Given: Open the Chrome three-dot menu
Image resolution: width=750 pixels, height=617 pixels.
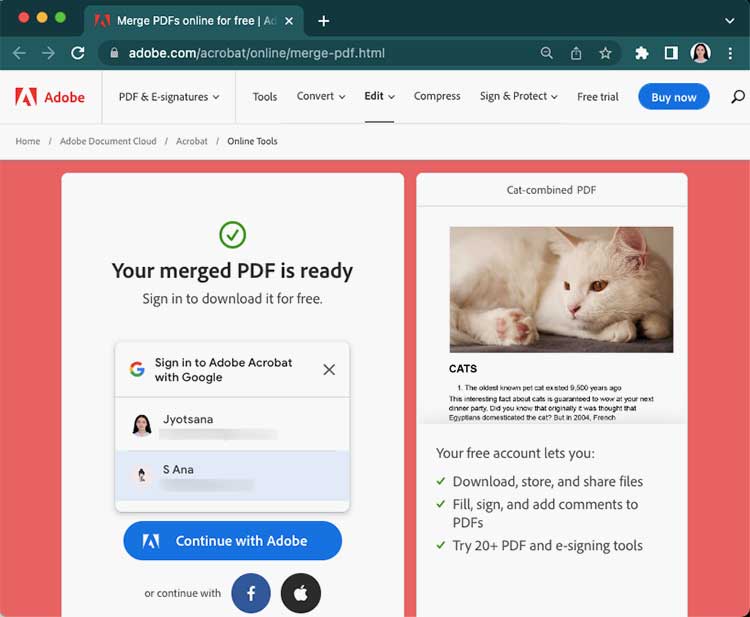Looking at the screenshot, I should [x=730, y=53].
